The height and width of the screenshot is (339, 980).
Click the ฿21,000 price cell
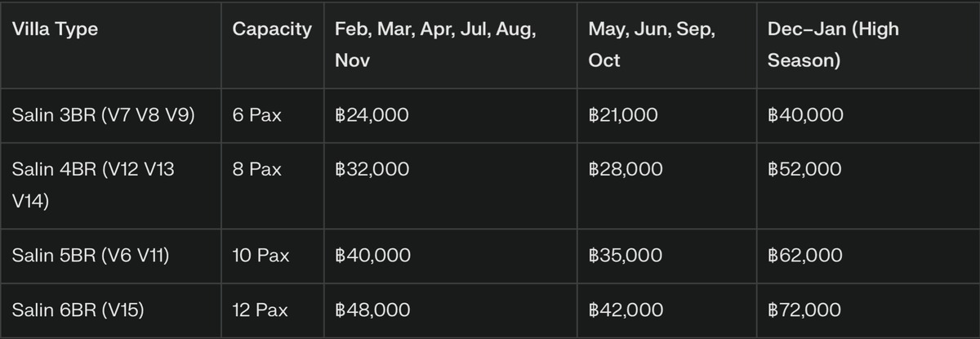point(622,116)
